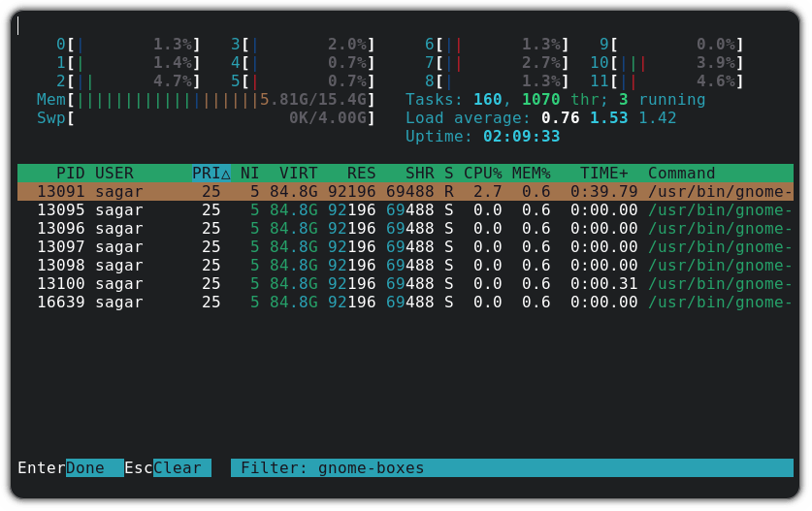Click the Mem usage bar meter

206,99
